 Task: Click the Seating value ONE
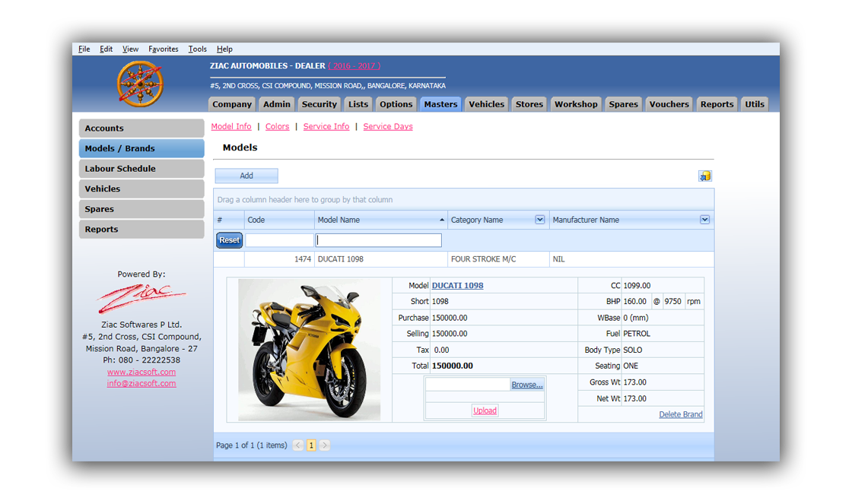click(x=631, y=366)
